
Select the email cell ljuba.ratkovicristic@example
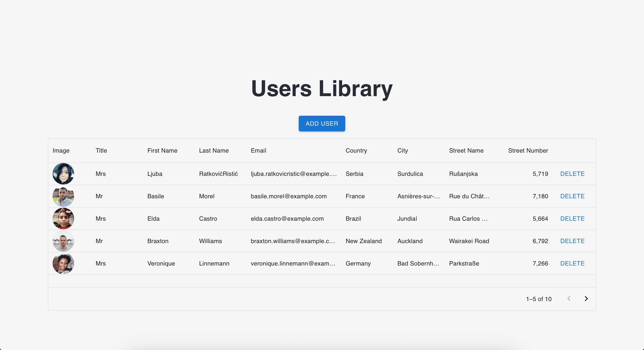(x=294, y=174)
